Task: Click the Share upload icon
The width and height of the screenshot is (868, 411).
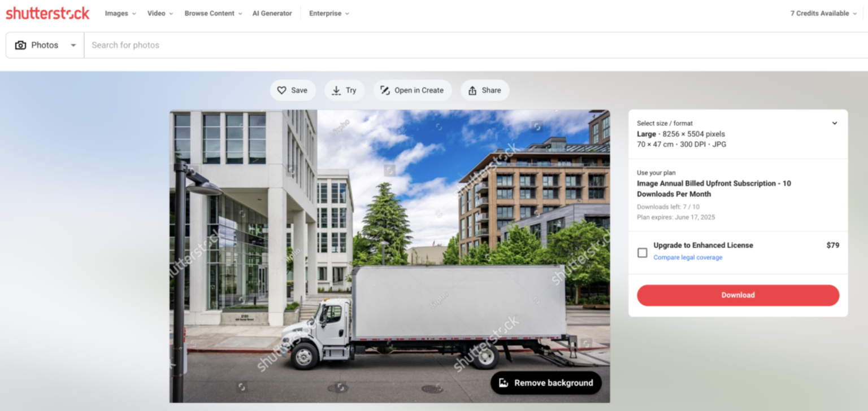Action: (472, 90)
